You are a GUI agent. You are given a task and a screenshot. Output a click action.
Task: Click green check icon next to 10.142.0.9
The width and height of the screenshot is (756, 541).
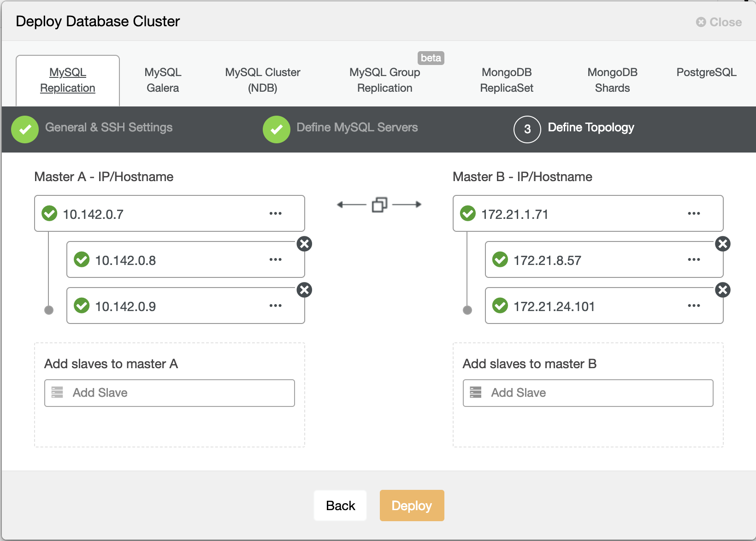point(82,306)
